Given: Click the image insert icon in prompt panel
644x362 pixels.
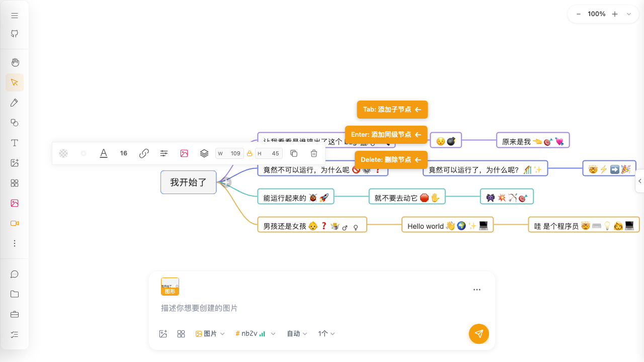Looking at the screenshot, I should (x=163, y=333).
